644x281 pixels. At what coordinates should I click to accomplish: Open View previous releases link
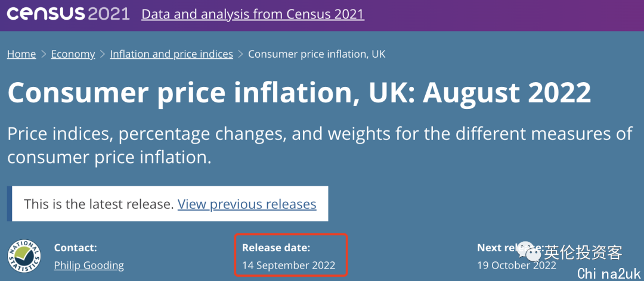[247, 204]
